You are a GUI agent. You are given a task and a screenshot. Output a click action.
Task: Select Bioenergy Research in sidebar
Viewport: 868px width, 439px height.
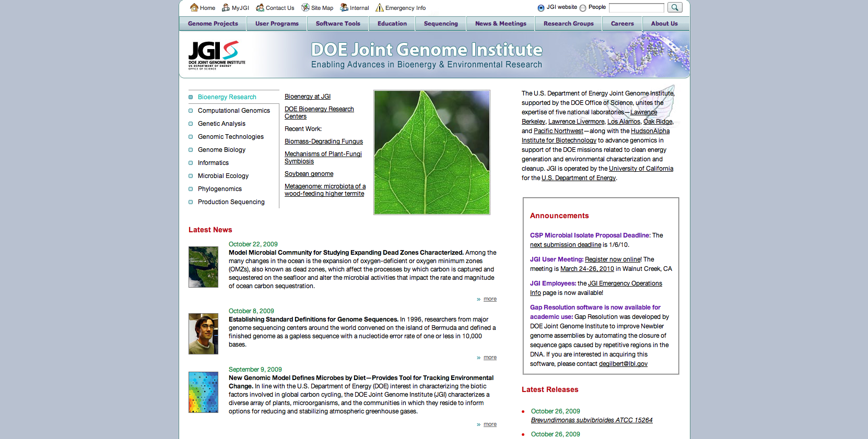pyautogui.click(x=227, y=97)
